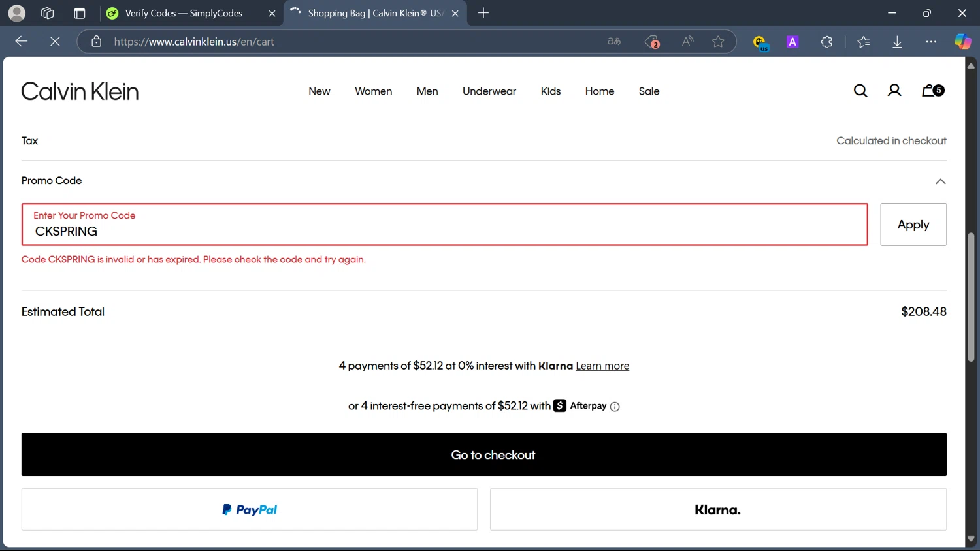Open browser Settings and more menu
The width and height of the screenshot is (980, 551).
(x=931, y=42)
